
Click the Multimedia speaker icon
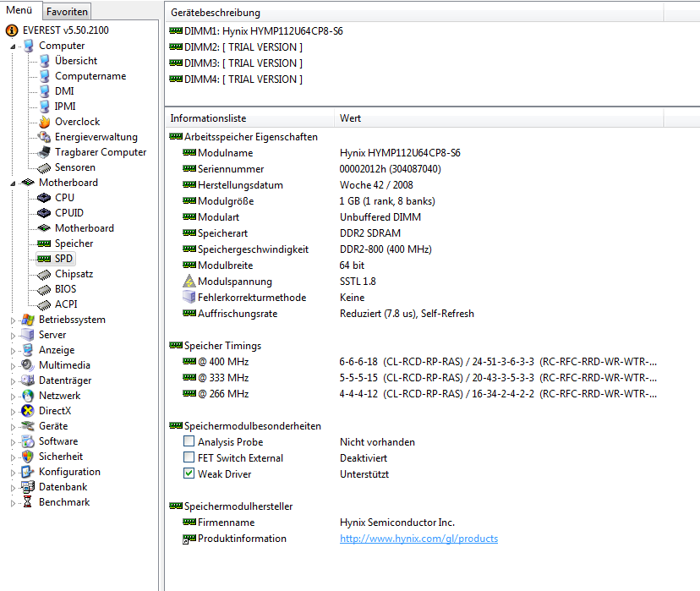(28, 365)
